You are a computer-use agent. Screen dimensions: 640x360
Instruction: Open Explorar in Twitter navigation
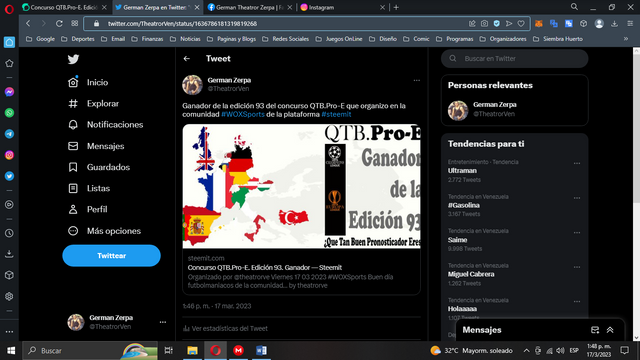(93, 104)
